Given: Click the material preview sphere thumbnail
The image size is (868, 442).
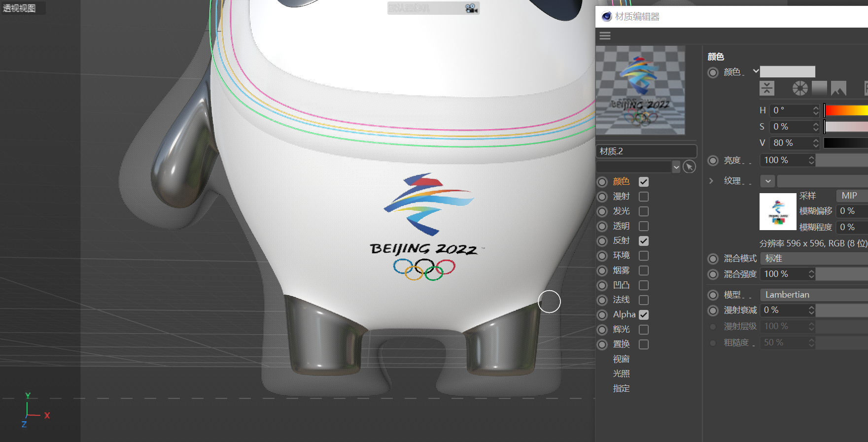Looking at the screenshot, I should pos(640,90).
